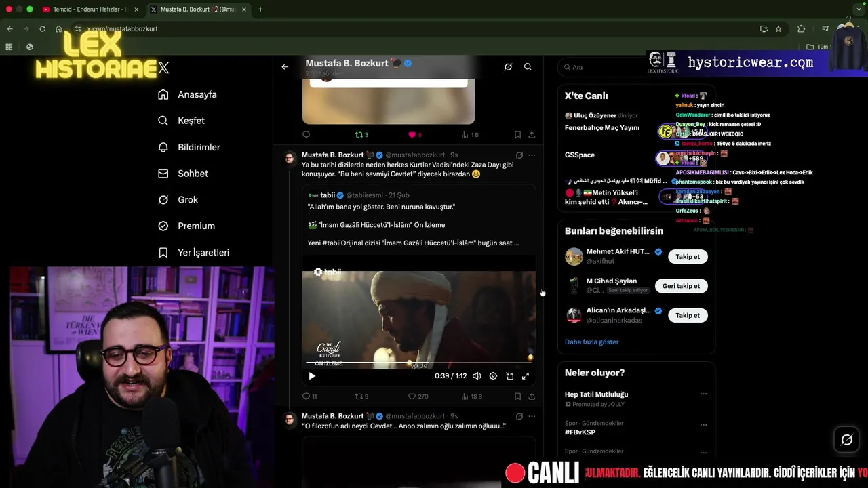This screenshot has height=488, width=868.
Task: Open floating Grok button bottom right
Action: [x=846, y=440]
